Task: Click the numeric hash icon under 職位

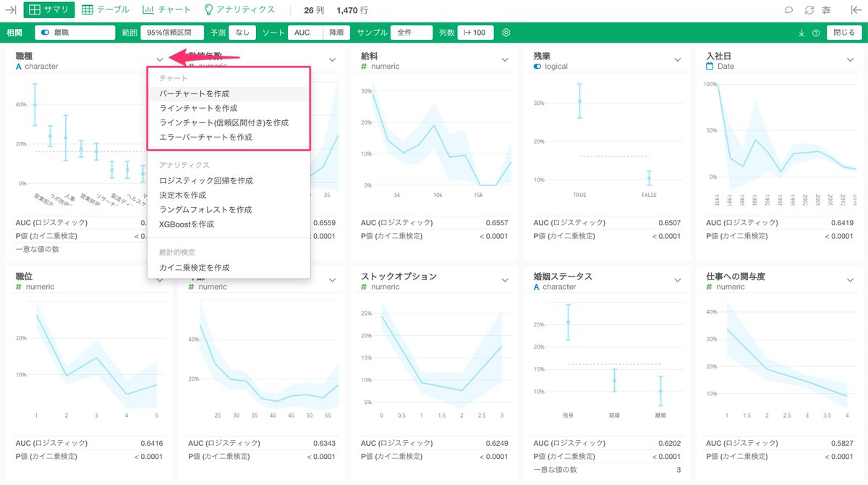Action: 19,287
